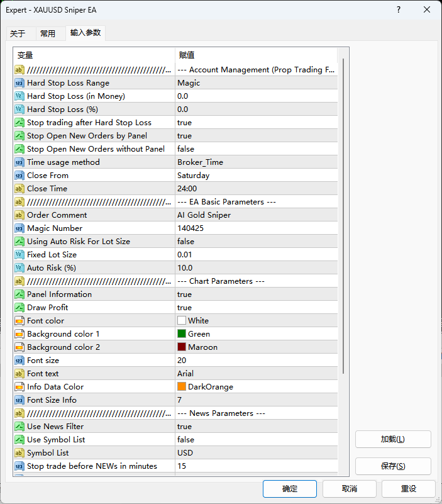The height and width of the screenshot is (504, 442).
Task: Click the Symbol List USD value field
Action: [x=255, y=453]
